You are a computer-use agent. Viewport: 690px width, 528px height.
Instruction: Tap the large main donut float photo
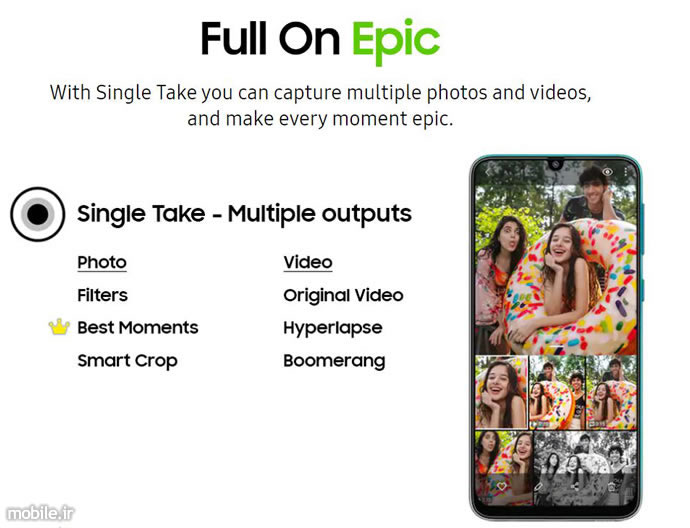point(556,269)
